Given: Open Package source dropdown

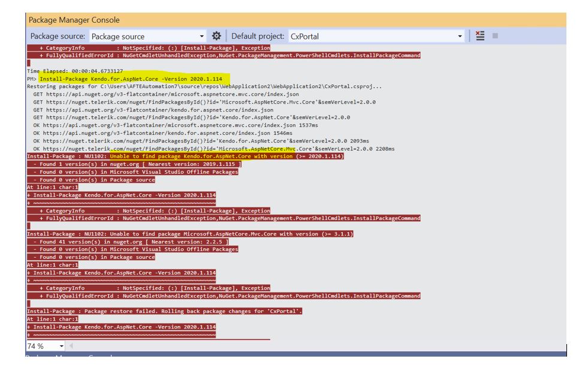Looking at the screenshot, I should 148,37.
